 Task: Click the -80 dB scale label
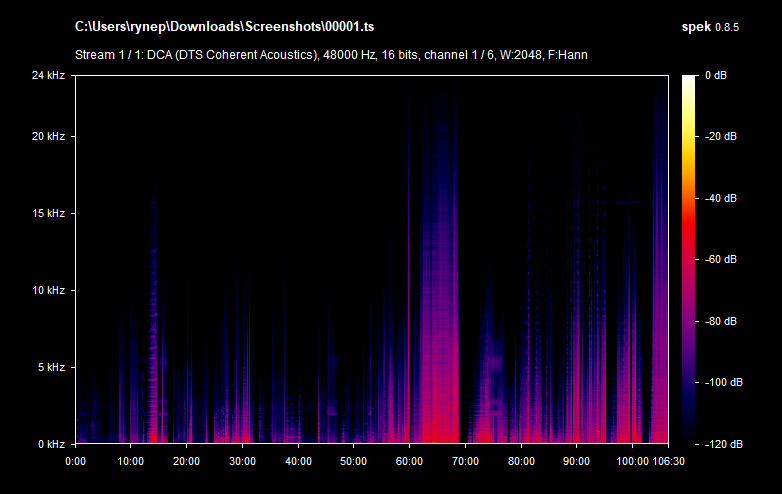click(x=720, y=321)
